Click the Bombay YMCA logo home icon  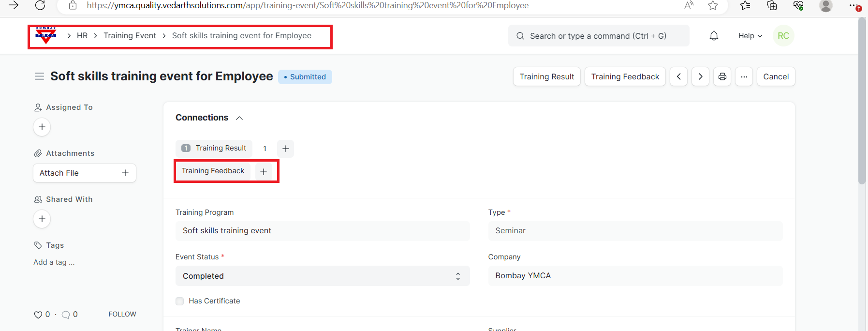pyautogui.click(x=46, y=35)
